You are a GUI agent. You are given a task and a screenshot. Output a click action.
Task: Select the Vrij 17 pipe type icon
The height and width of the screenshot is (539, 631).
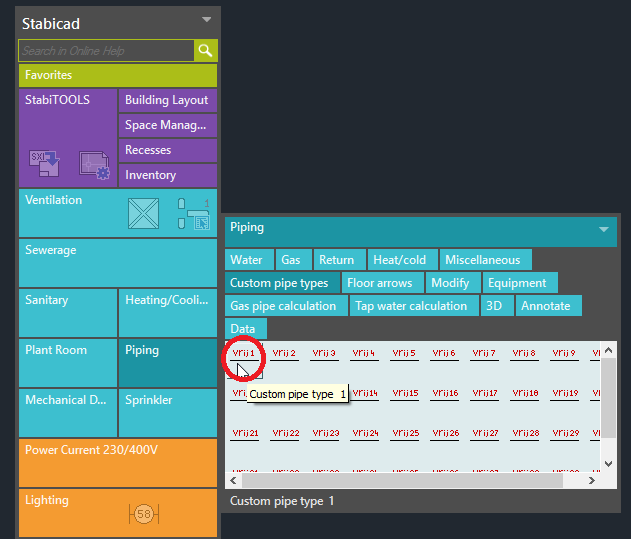(485, 394)
